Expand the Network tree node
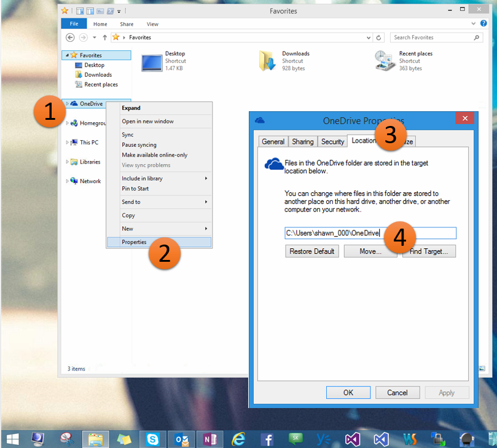Screen dimensions: 497x448 (x=67, y=181)
